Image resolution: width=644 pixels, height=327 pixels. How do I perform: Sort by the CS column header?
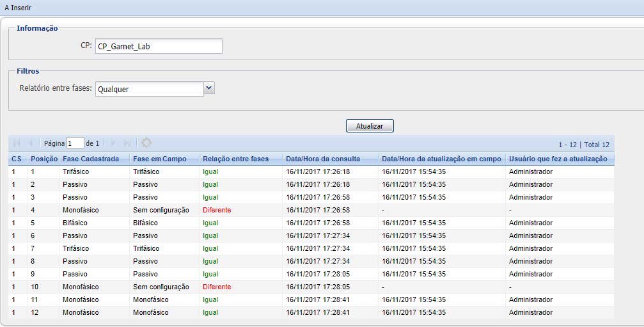coord(16,159)
